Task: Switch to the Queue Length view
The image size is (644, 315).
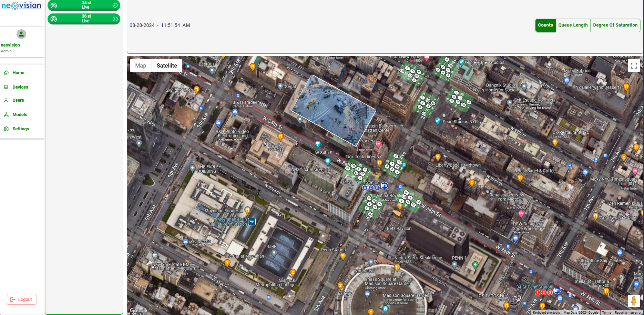Action: click(x=573, y=25)
